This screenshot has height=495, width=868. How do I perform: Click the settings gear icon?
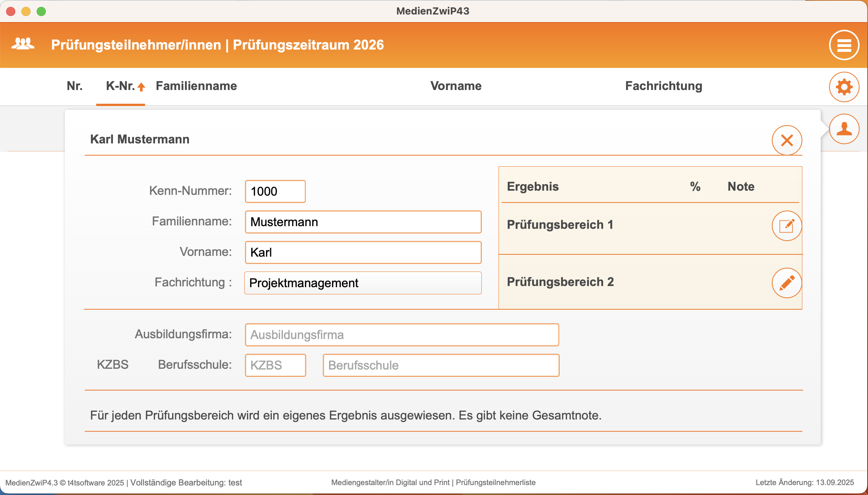pyautogui.click(x=844, y=87)
